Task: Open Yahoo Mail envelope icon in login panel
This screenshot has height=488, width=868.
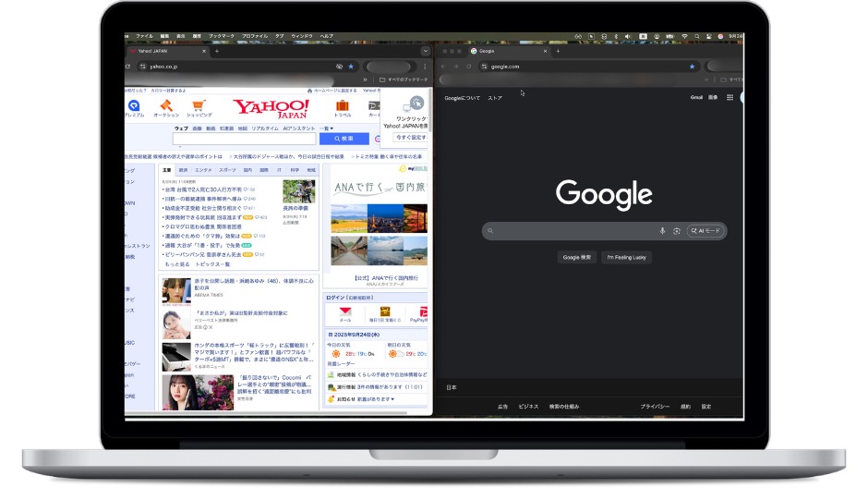Action: [345, 312]
